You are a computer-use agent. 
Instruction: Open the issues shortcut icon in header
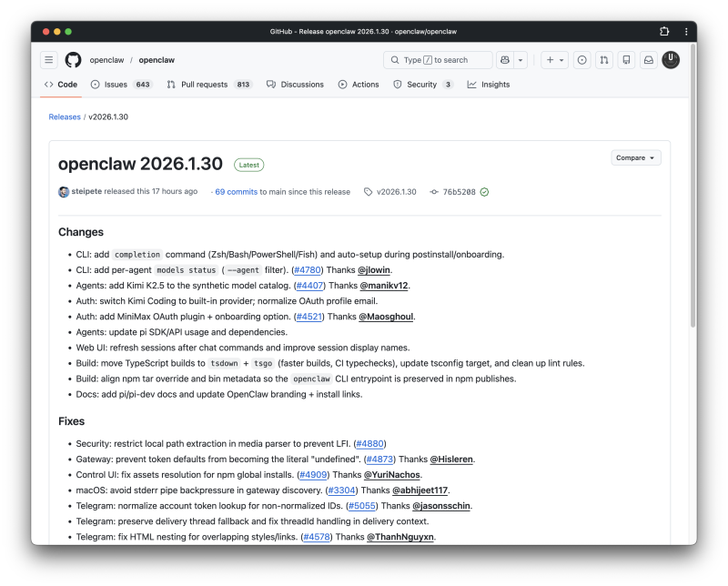pos(581,60)
